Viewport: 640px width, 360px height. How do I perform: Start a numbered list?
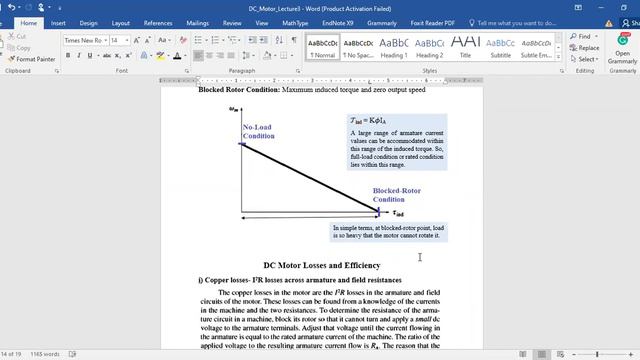coord(215,40)
